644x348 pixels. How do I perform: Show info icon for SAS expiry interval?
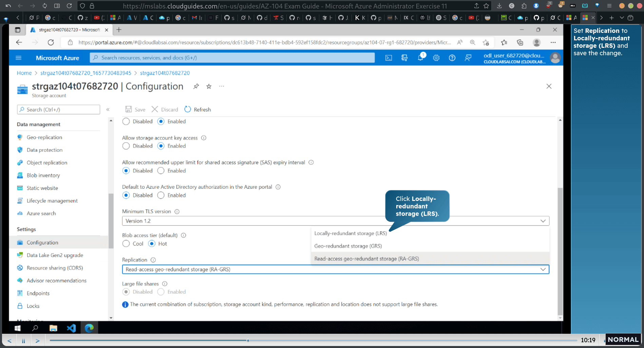tap(311, 163)
